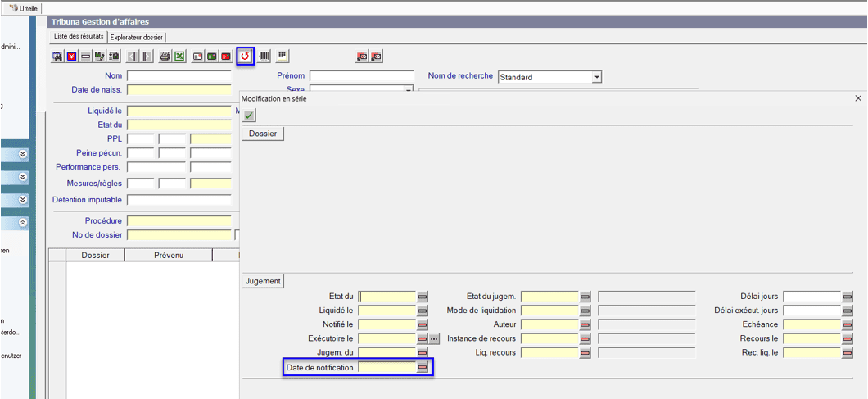Click red minus beside 'Date de notification'
The image size is (868, 399).
(x=423, y=367)
